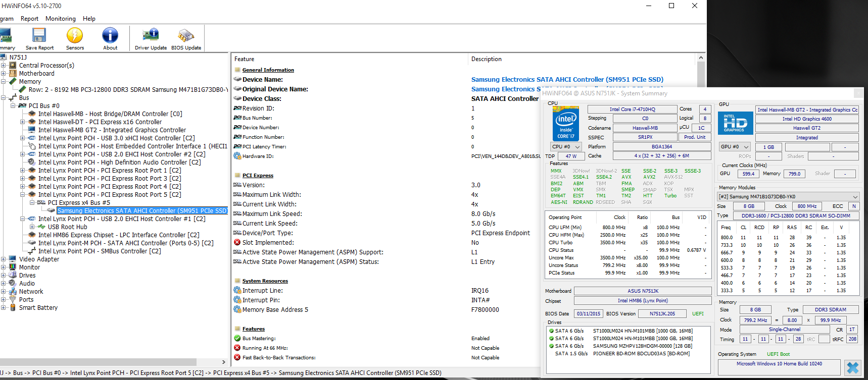Expand the Central Processor(s) tree node
This screenshot has height=380, width=868.
[4, 66]
